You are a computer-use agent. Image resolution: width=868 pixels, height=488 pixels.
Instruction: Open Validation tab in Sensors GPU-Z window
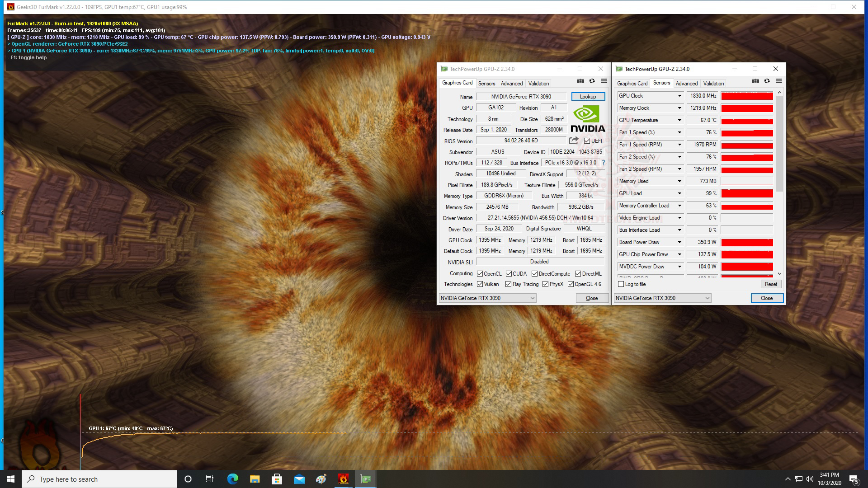tap(713, 84)
